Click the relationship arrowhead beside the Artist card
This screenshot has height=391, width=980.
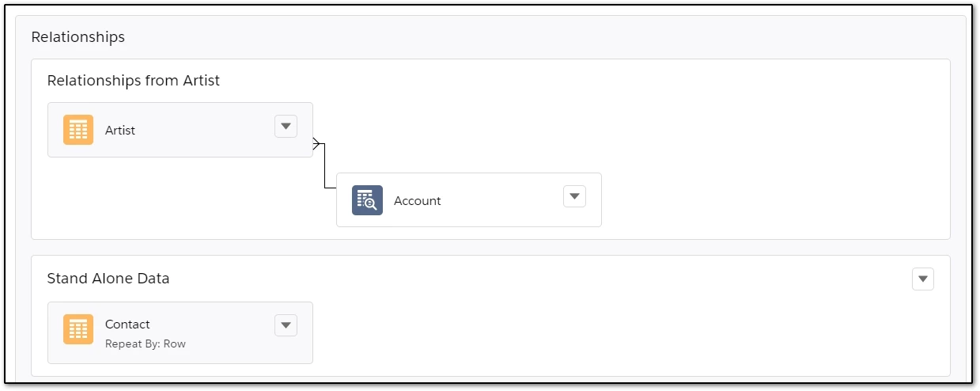317,144
